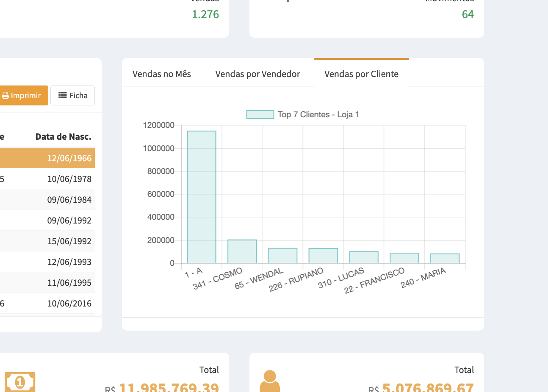
Task: Select the Vendas por Cliente tab
Action: pos(361,74)
